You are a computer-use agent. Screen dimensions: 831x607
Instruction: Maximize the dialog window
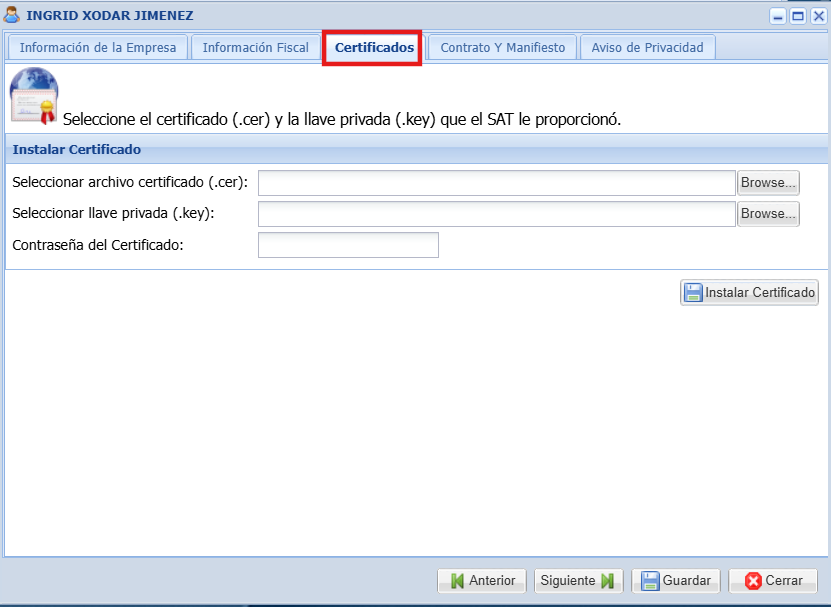798,16
